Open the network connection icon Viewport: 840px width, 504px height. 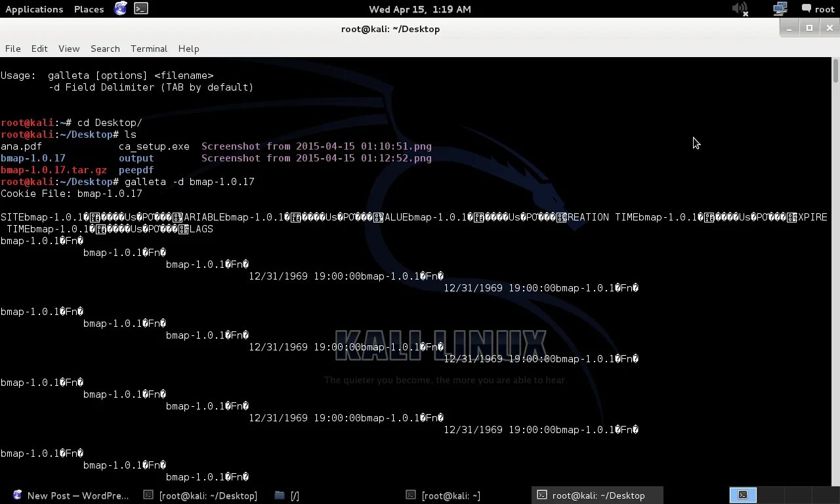coord(780,9)
